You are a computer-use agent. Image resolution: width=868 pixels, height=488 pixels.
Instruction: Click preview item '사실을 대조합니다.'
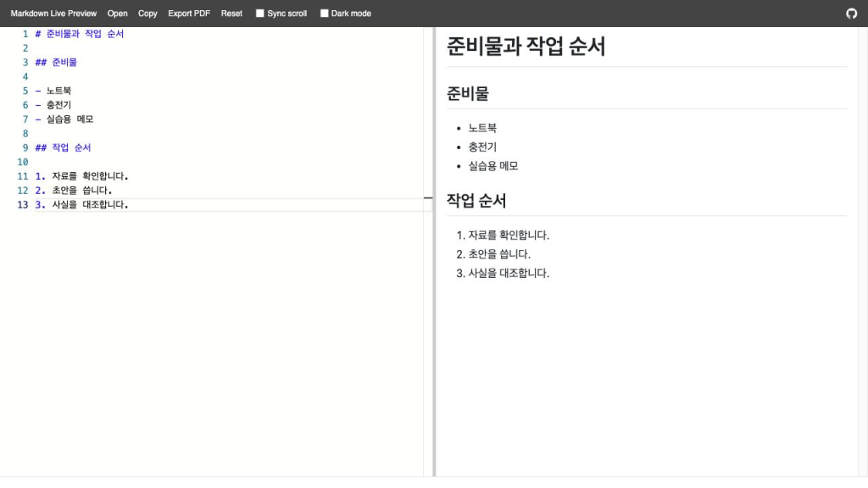[x=509, y=274]
